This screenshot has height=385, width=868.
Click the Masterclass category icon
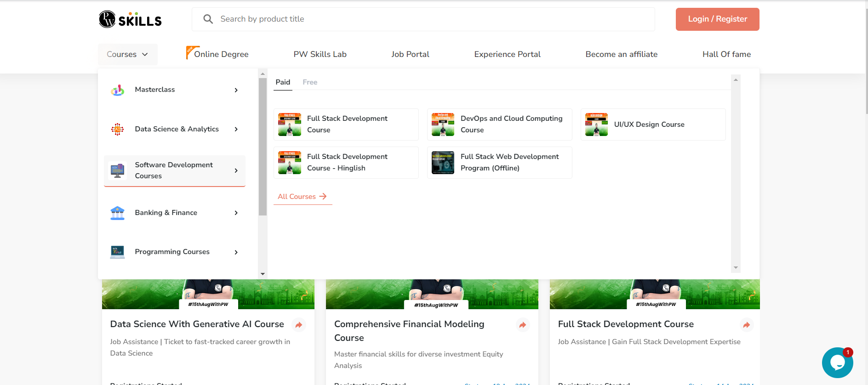[118, 90]
